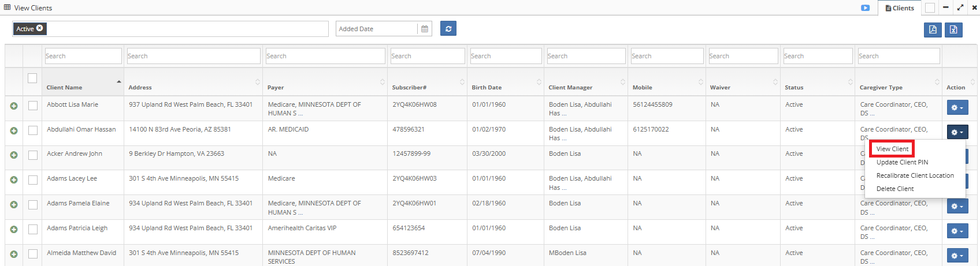Open action dropdown for Adams Patricia Leigh
The height and width of the screenshot is (266, 980).
point(957,231)
